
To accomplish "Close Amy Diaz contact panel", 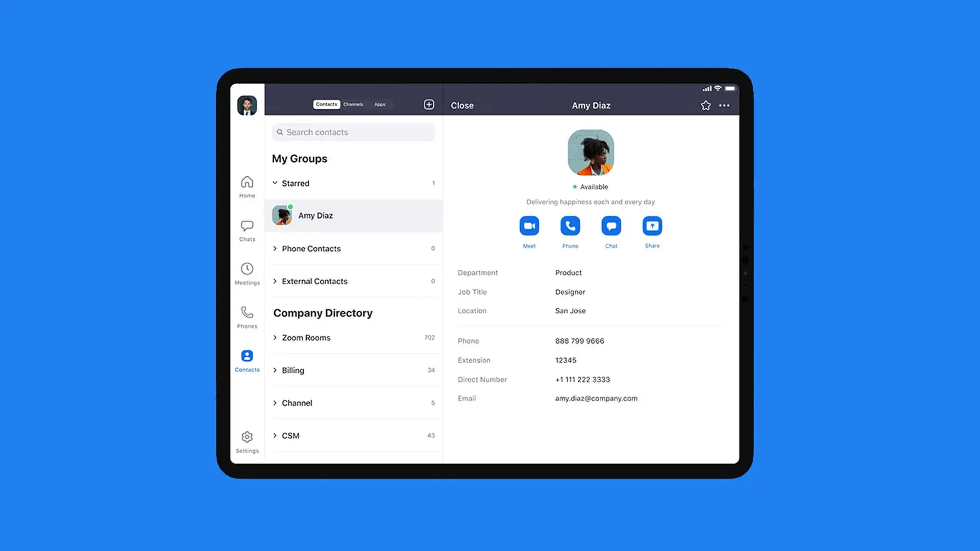I will [462, 105].
